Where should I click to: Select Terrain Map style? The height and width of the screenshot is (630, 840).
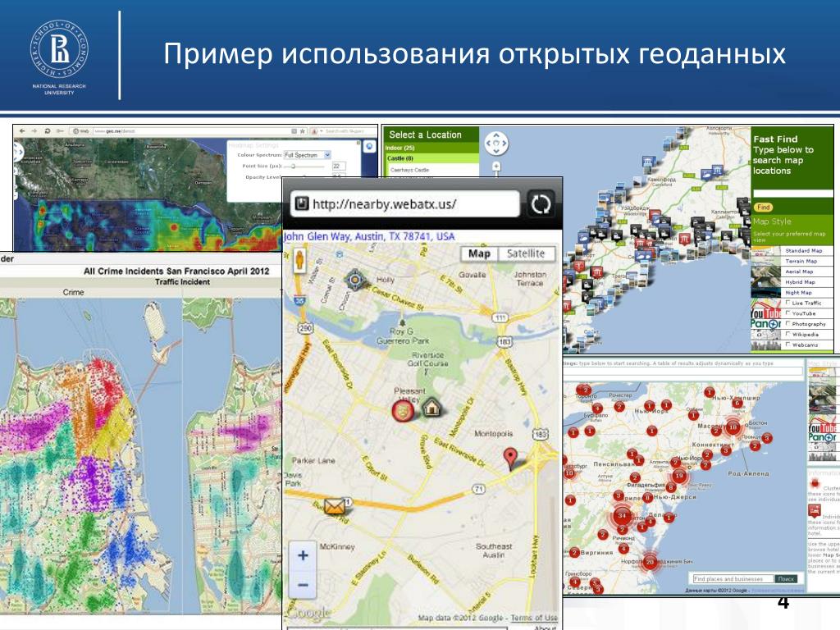click(x=801, y=261)
